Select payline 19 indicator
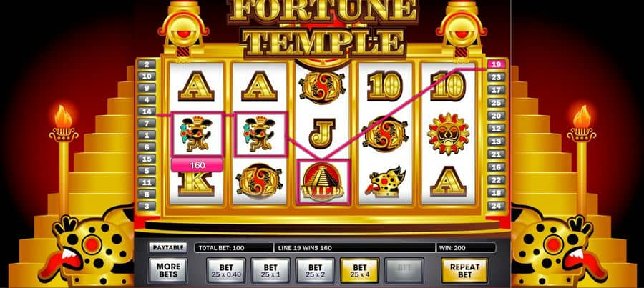Viewport: 644px width, 288px height. [x=496, y=64]
